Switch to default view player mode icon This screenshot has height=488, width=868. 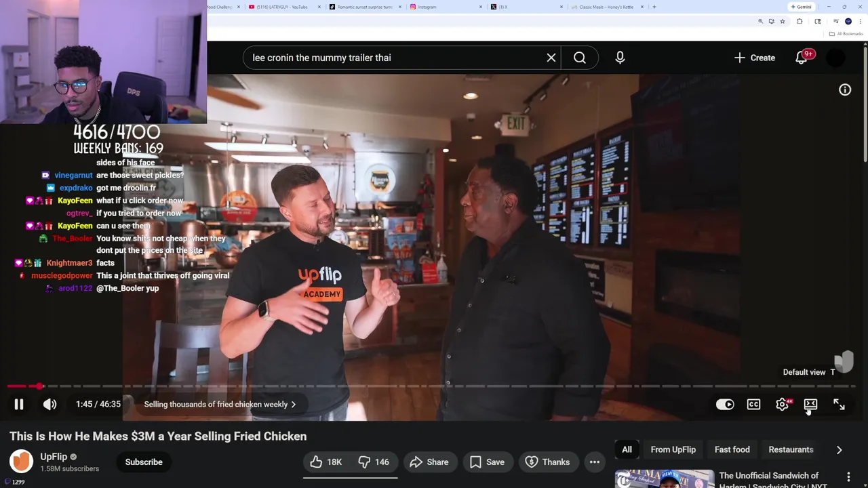(810, 404)
